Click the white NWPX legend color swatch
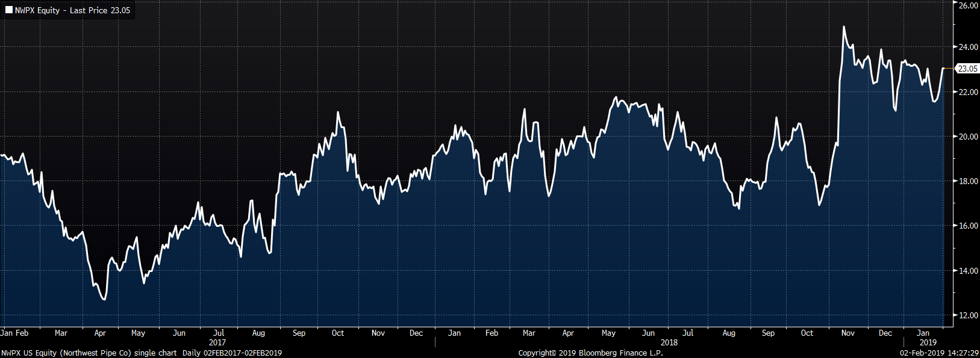Screen dimensions: 980x358 coord(9,10)
